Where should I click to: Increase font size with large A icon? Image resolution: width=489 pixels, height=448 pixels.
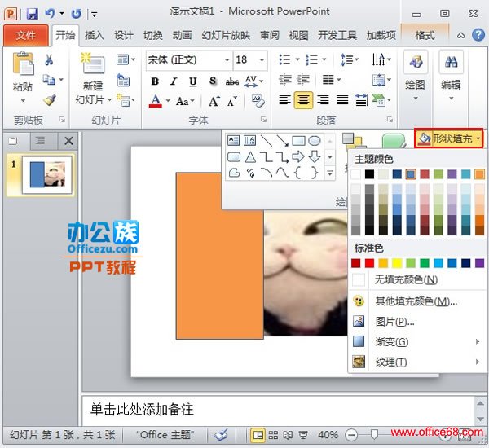[x=214, y=101]
